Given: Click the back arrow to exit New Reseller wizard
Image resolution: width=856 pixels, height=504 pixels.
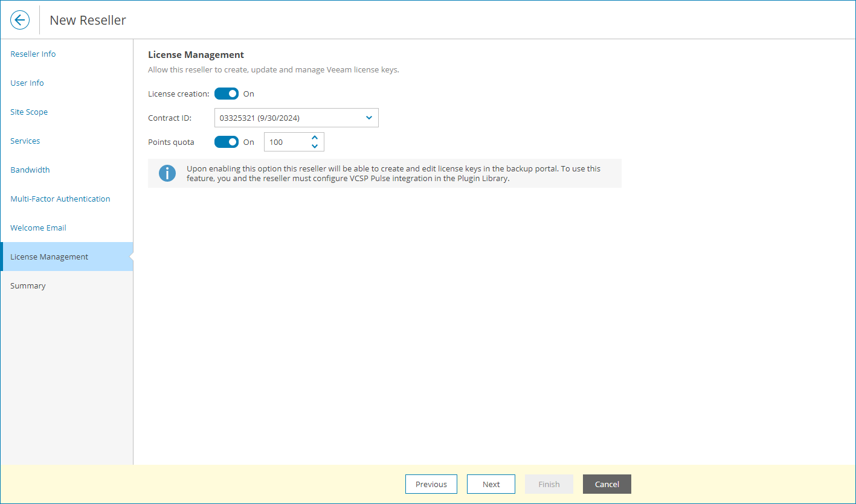Looking at the screenshot, I should point(20,19).
